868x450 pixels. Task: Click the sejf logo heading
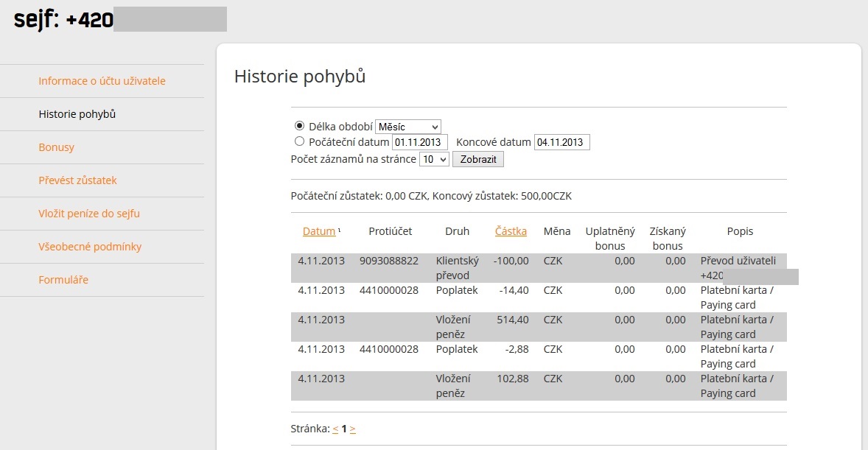(x=63, y=20)
